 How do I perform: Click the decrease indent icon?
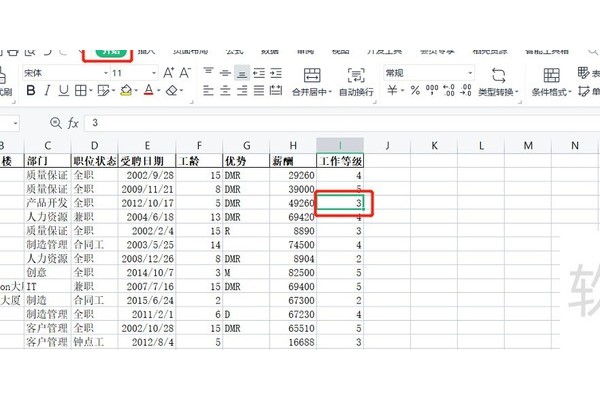click(x=259, y=73)
